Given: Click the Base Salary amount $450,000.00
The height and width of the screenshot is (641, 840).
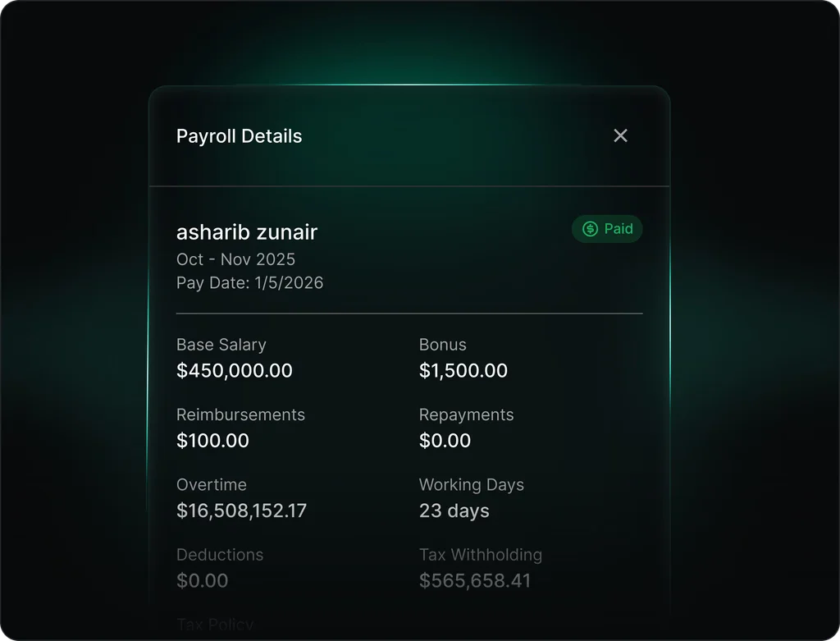Looking at the screenshot, I should pyautogui.click(x=234, y=370).
